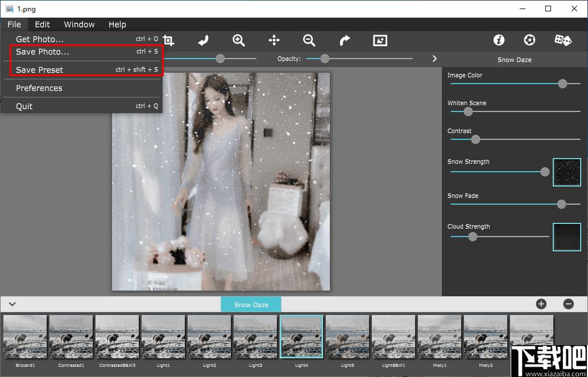The width and height of the screenshot is (588, 377).
Task: Click the minus icon to remove preset
Action: 569,304
